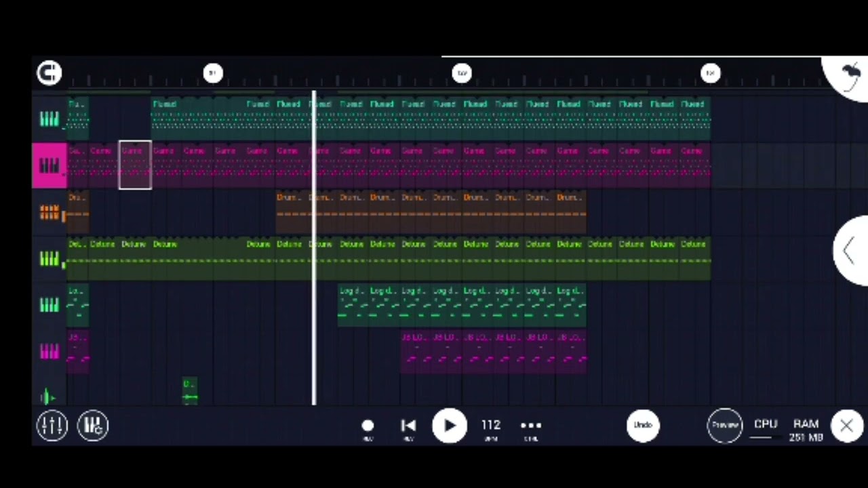Select the short teal clip at top track start
This screenshot has width=868, height=488.
click(78, 119)
